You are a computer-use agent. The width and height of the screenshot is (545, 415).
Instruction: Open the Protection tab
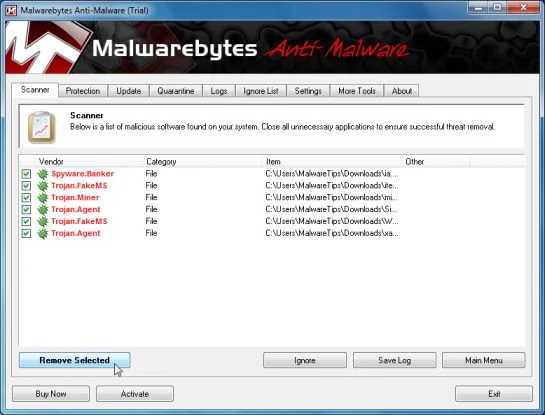83,91
